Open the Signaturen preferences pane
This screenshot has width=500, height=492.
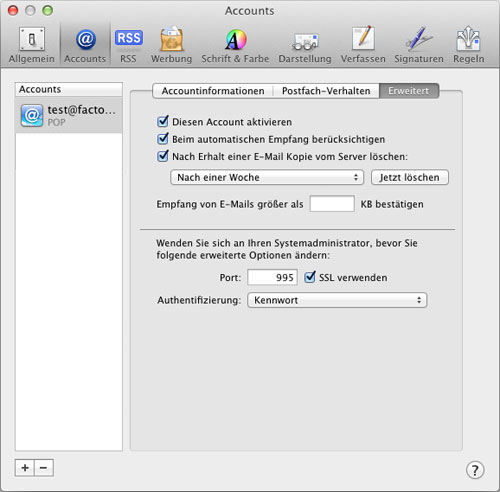[x=419, y=45]
